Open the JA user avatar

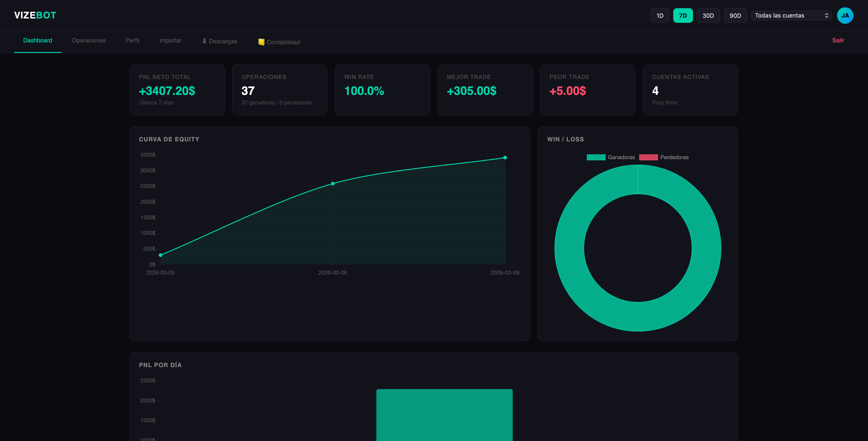845,16
